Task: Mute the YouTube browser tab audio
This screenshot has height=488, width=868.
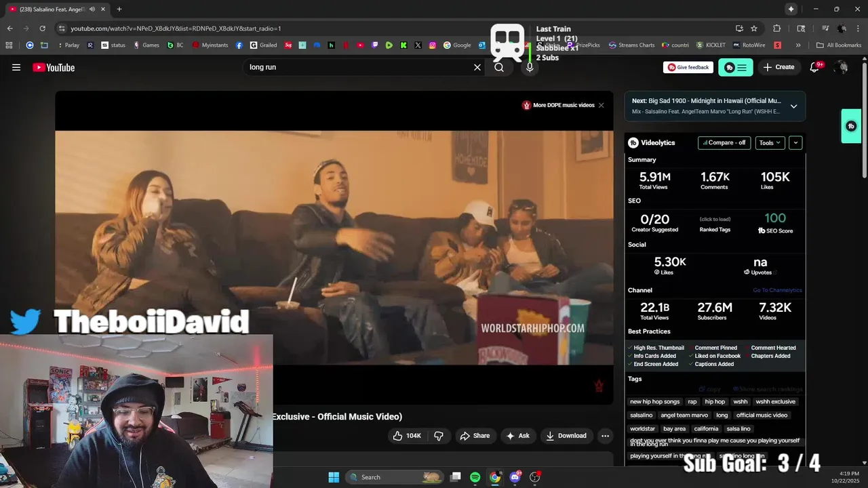Action: (x=92, y=9)
